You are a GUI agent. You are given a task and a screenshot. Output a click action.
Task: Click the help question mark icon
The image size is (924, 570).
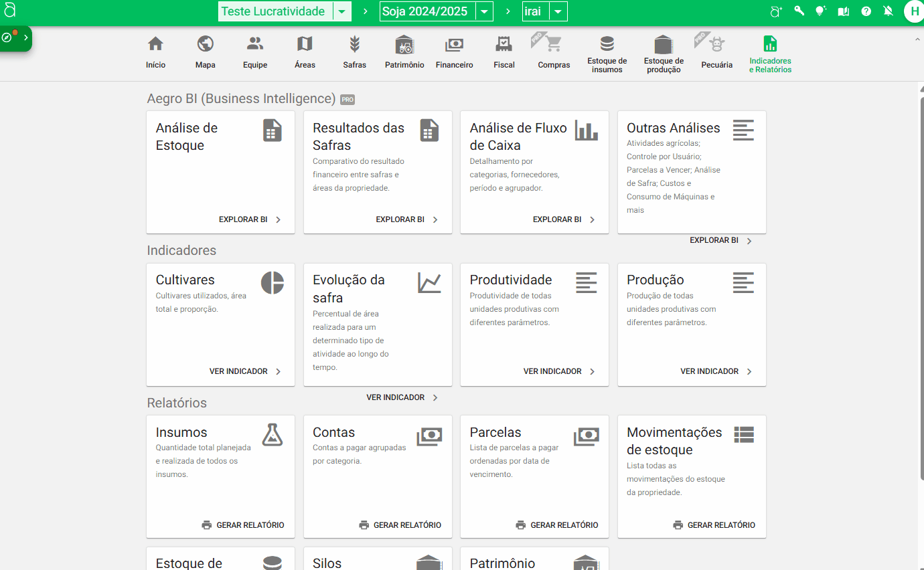866,11
